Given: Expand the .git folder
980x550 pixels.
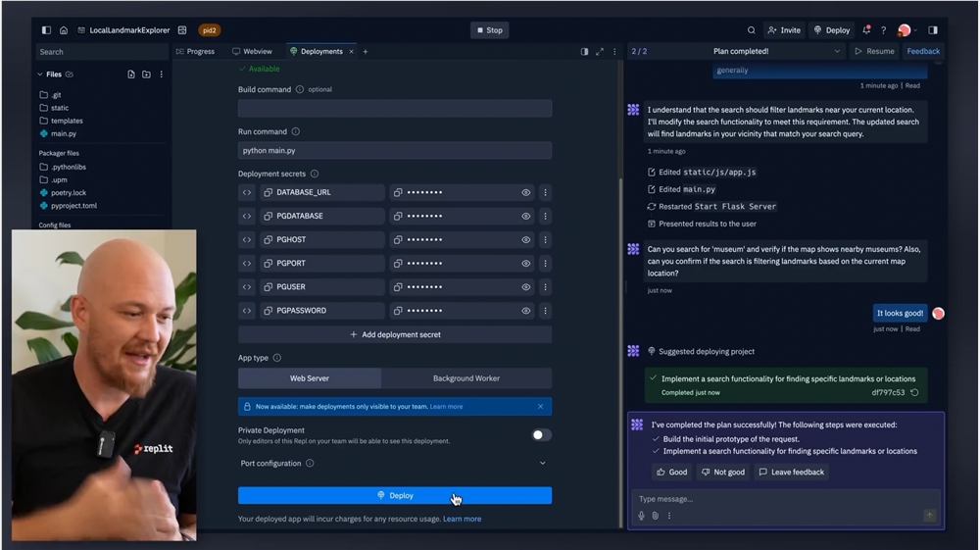Looking at the screenshot, I should click(x=51, y=95).
